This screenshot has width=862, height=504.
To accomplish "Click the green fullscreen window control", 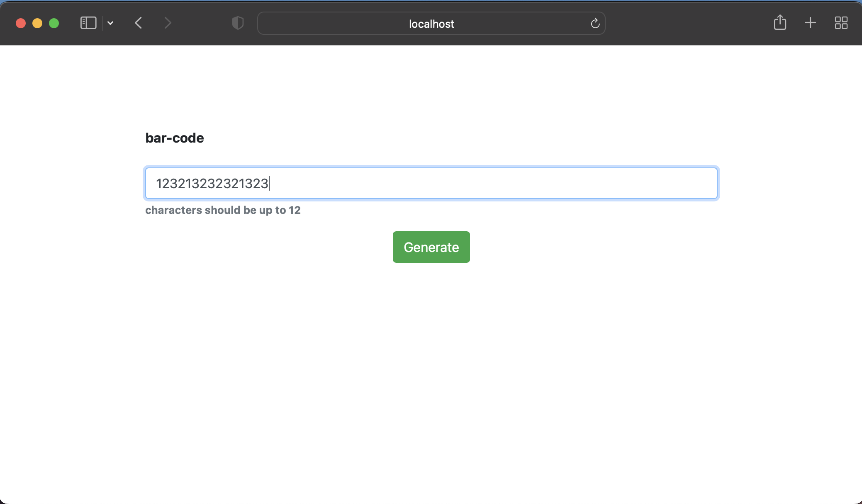I will tap(54, 23).
